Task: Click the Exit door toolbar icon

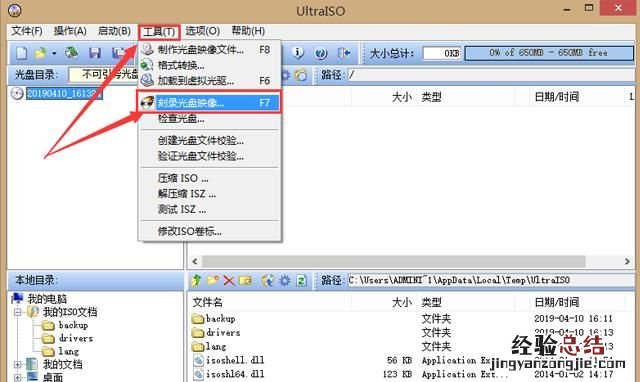Action: point(344,53)
